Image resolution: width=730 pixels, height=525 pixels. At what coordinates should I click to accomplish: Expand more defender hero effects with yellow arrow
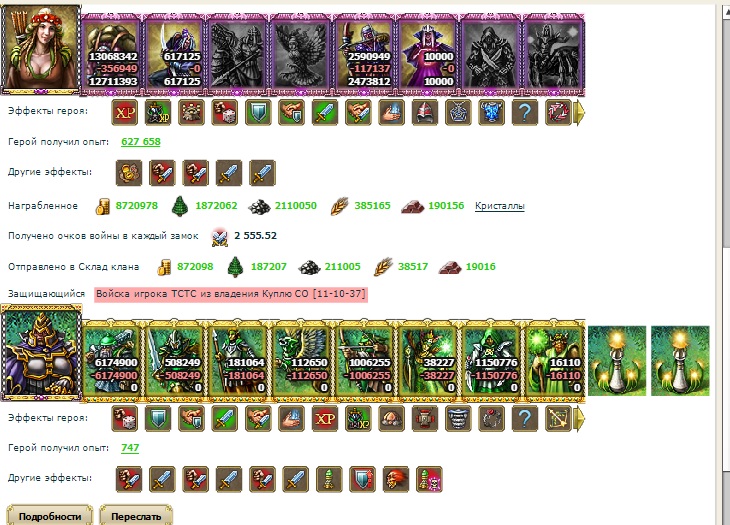579,418
